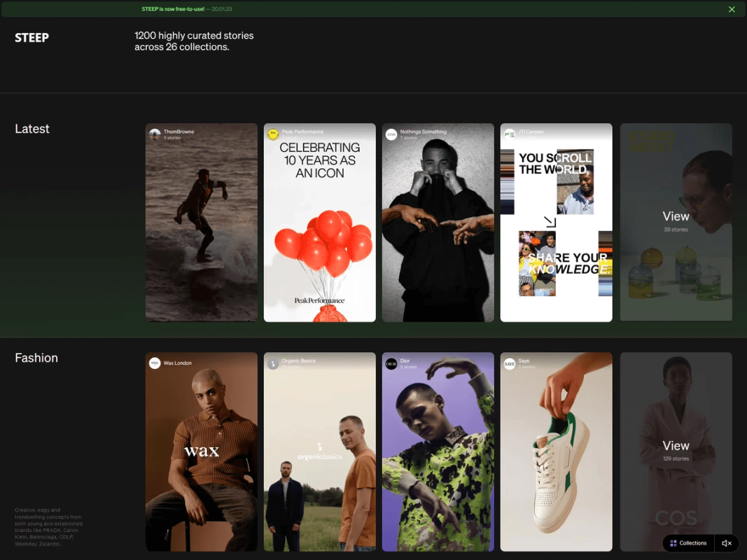The image size is (747, 560).
Task: Close the free-to-use announcement banner
Action: (x=732, y=9)
